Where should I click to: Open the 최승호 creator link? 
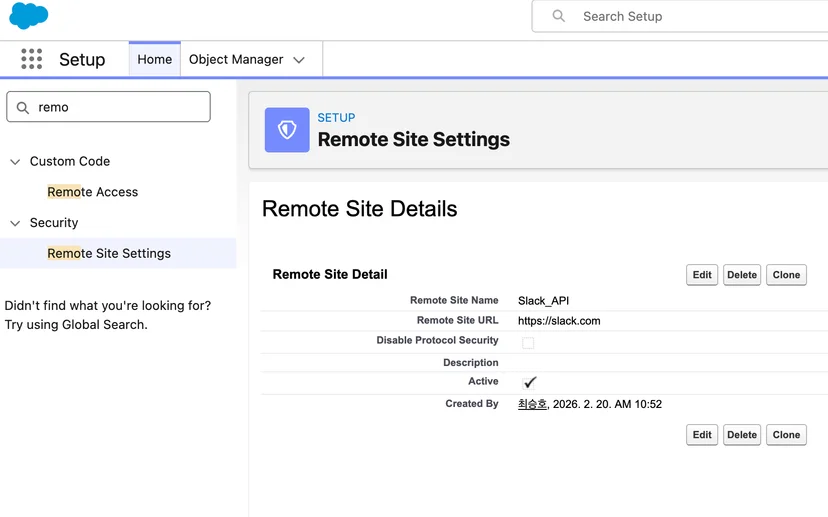coord(532,404)
